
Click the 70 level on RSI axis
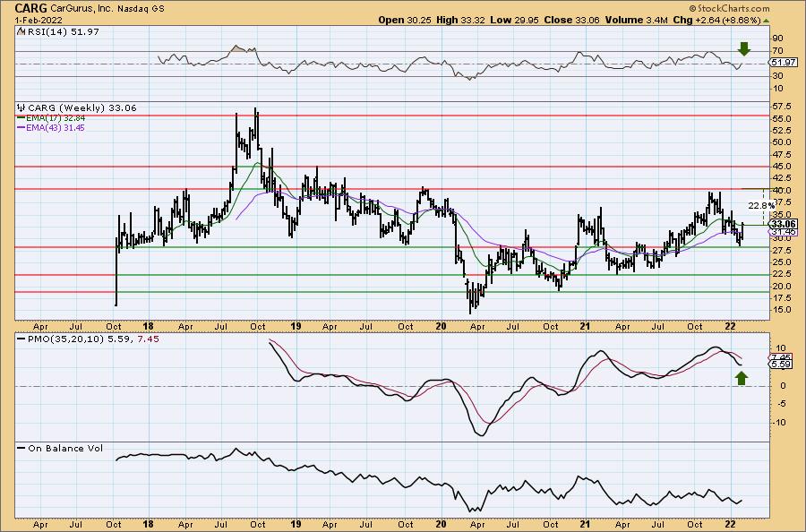coord(777,51)
